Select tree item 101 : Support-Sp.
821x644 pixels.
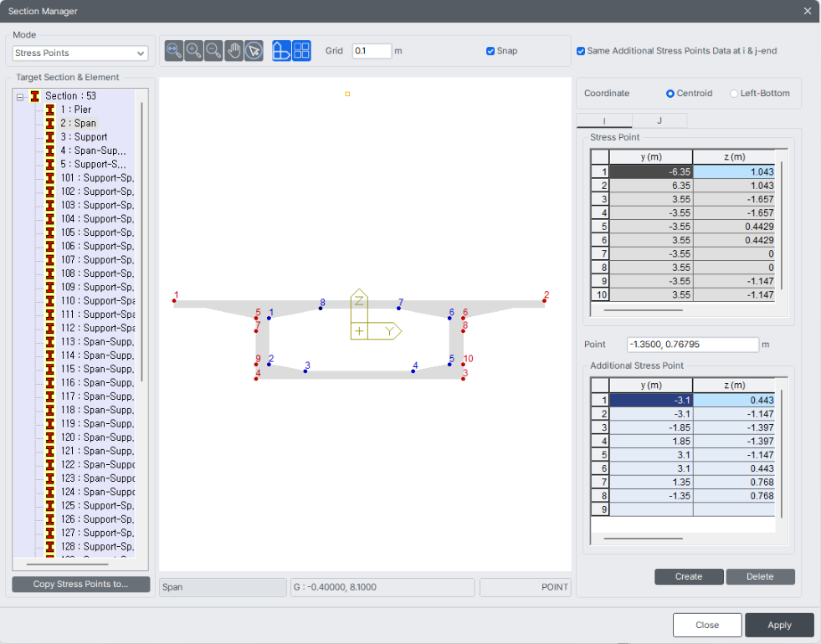[x=97, y=177]
